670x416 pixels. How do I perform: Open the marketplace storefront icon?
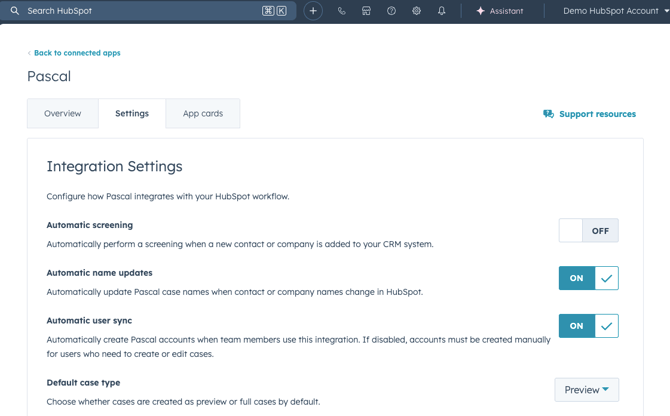coord(366,11)
